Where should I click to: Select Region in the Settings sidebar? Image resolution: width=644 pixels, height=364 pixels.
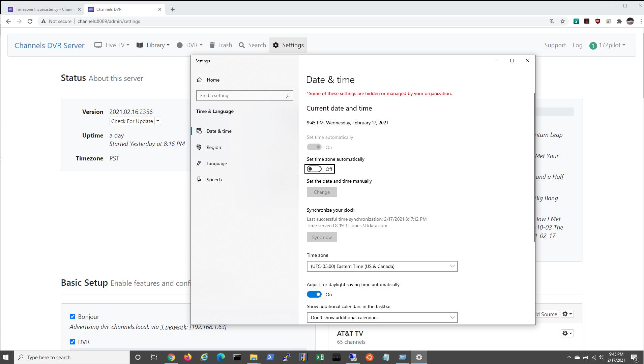point(214,147)
